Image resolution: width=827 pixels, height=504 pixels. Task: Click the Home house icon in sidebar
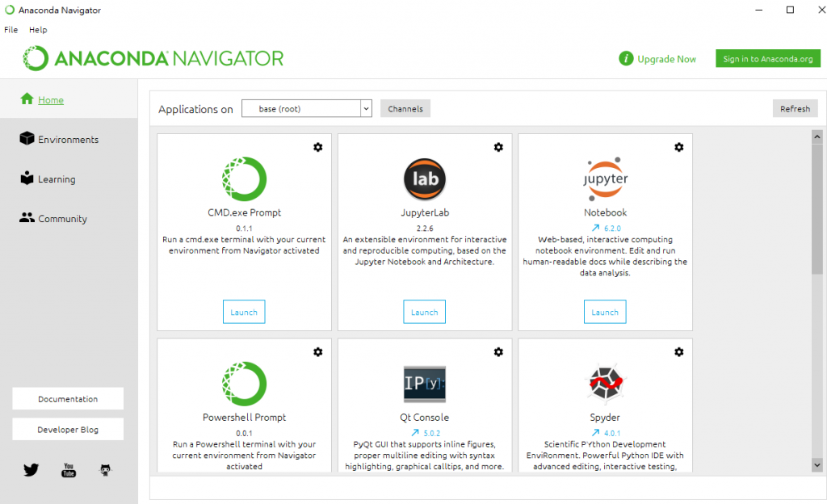27,99
